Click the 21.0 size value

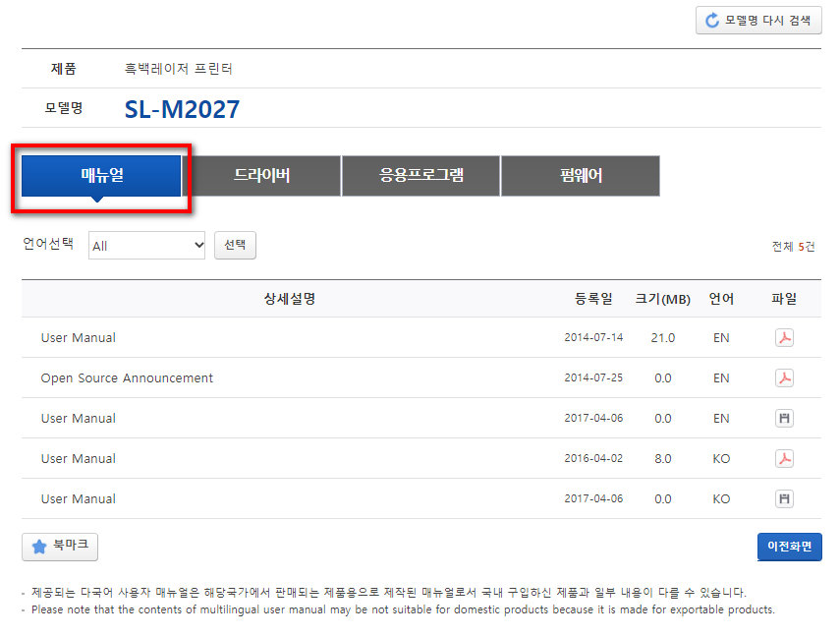tap(663, 338)
